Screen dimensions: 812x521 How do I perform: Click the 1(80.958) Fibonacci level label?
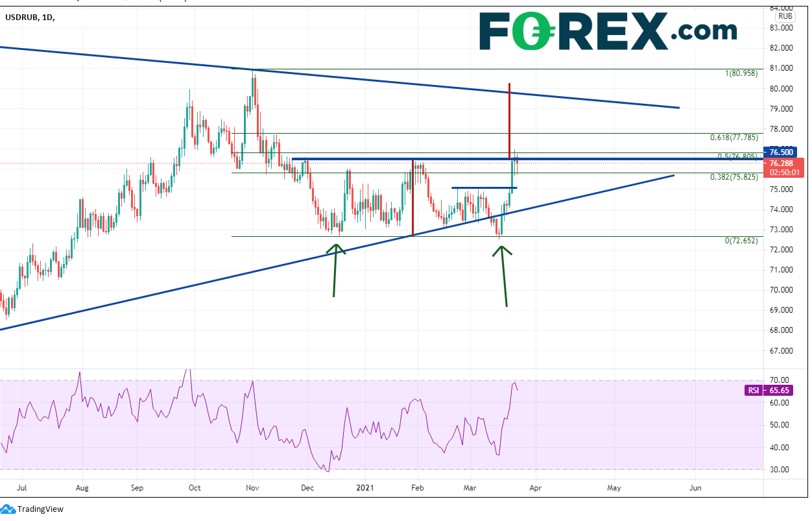[x=741, y=73]
